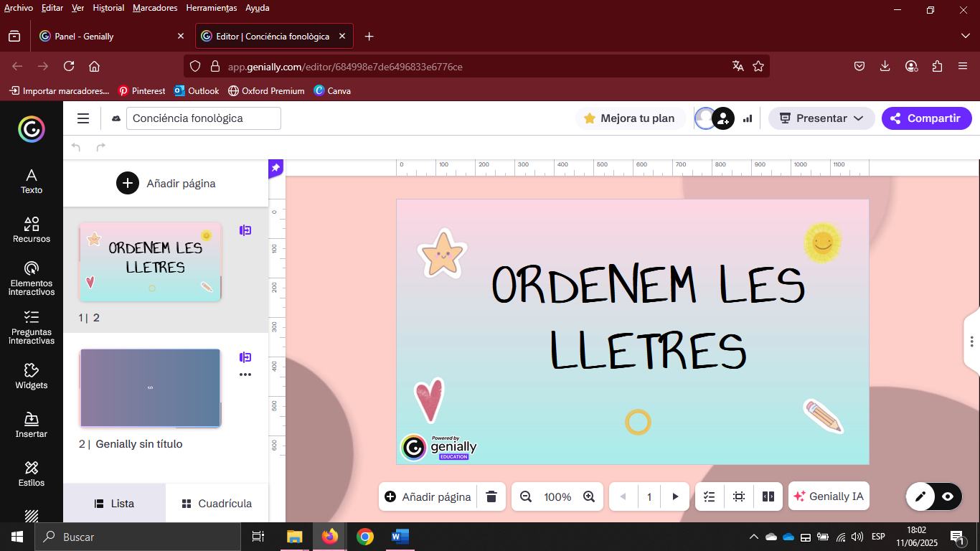Open the Estilos panel
The height and width of the screenshot is (551, 980).
(31, 474)
